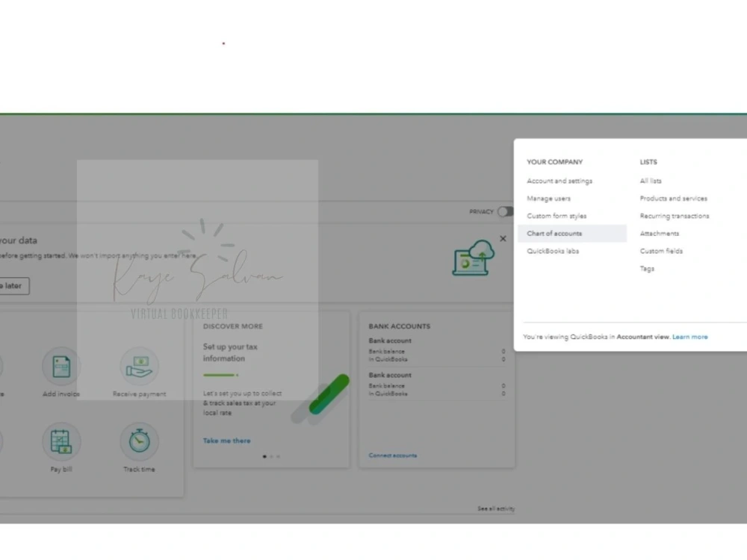Click the Track time stopwatch icon
Viewport: 747px width, 560px height.
(139, 441)
